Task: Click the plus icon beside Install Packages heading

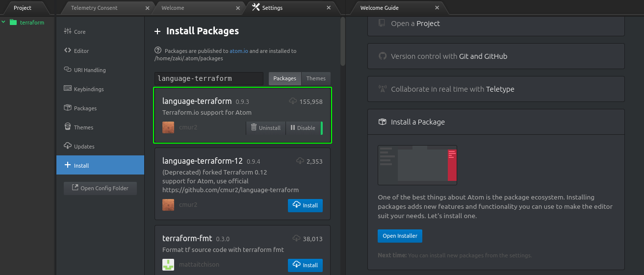Action: 157,31
